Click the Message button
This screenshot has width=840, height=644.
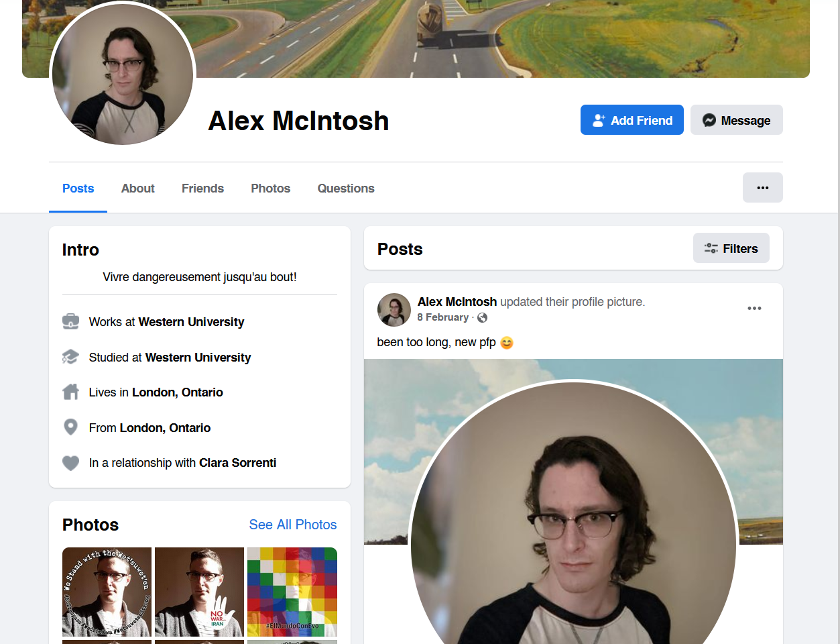737,120
